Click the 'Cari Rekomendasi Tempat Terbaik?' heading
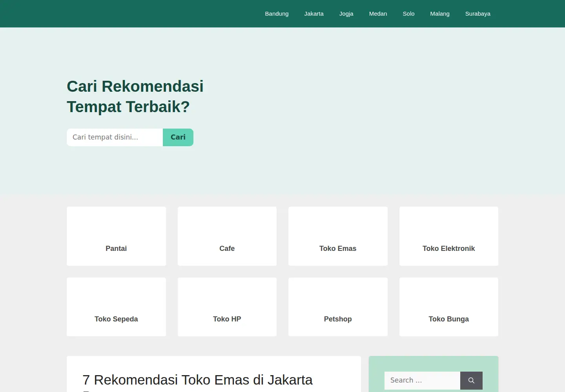Image resolution: width=565 pixels, height=392 pixels. (135, 96)
